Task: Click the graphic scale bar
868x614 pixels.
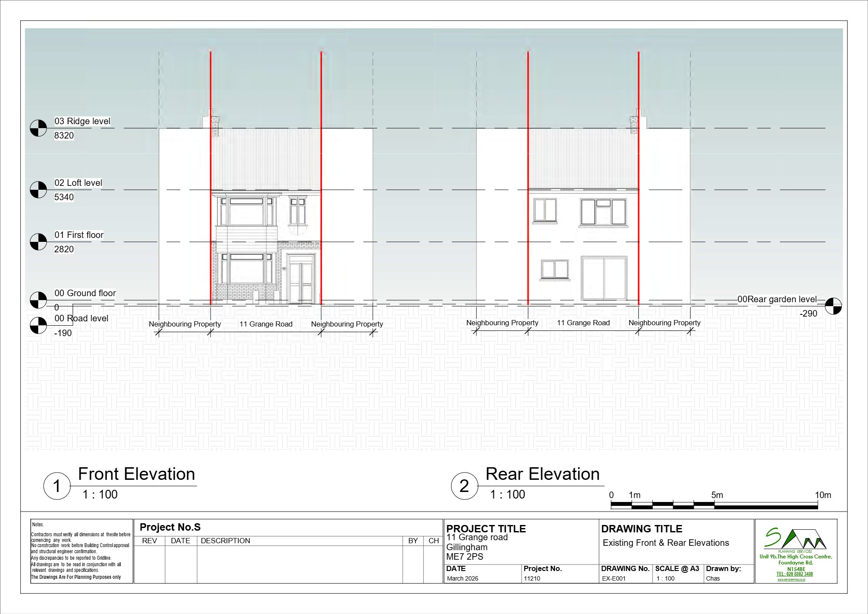Action: point(714,505)
